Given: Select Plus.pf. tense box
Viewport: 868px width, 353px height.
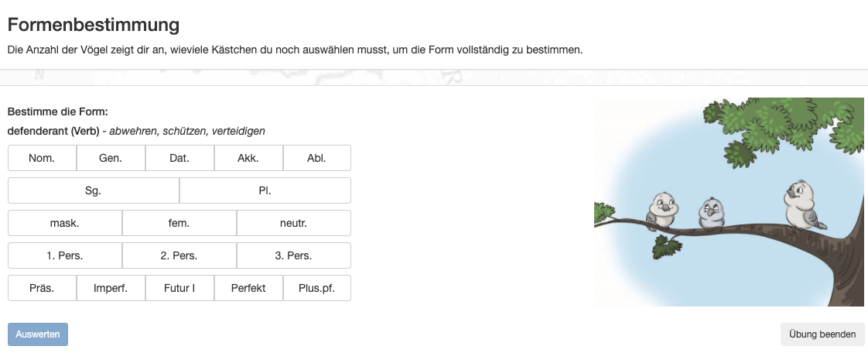Looking at the screenshot, I should pyautogui.click(x=316, y=288).
